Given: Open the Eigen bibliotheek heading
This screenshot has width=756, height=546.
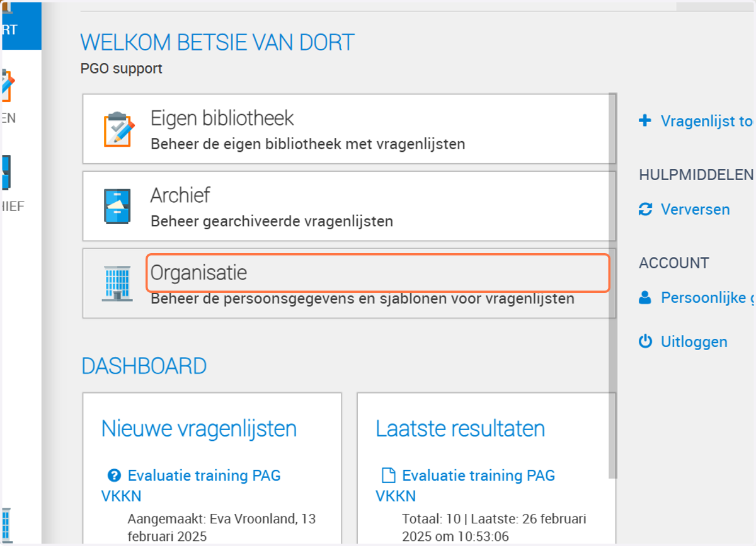Looking at the screenshot, I should pyautogui.click(x=222, y=118).
